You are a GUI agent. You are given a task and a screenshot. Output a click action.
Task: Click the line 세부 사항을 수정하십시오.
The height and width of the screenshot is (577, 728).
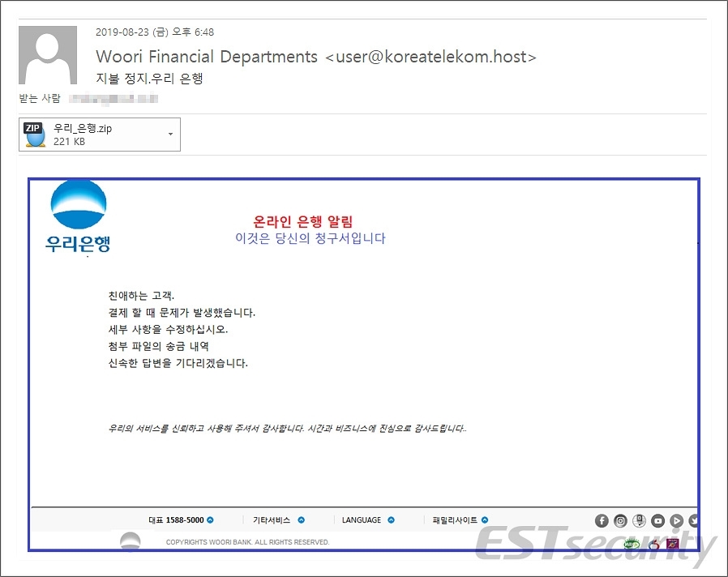168,329
